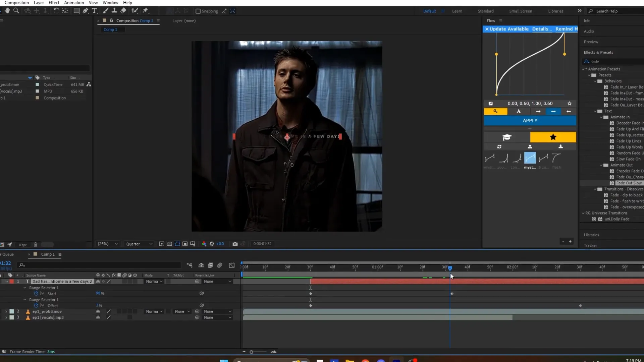The height and width of the screenshot is (362, 644).
Task: Click Flow export presets upload icon
Action: coord(530,147)
